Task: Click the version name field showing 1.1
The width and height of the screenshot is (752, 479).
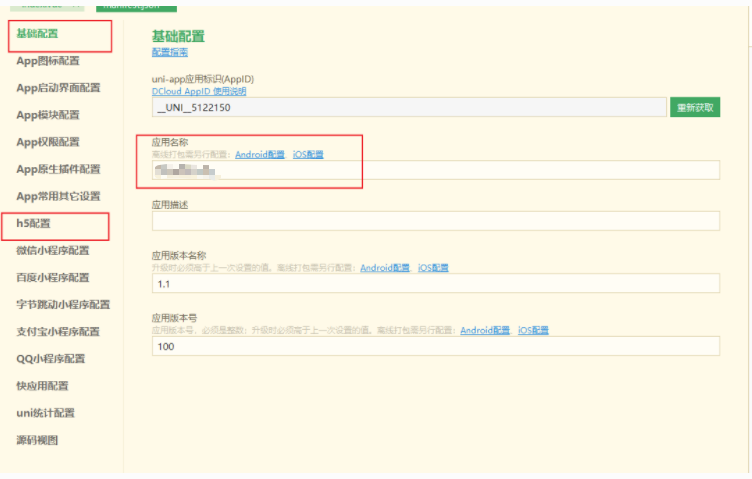Action: [x=436, y=283]
